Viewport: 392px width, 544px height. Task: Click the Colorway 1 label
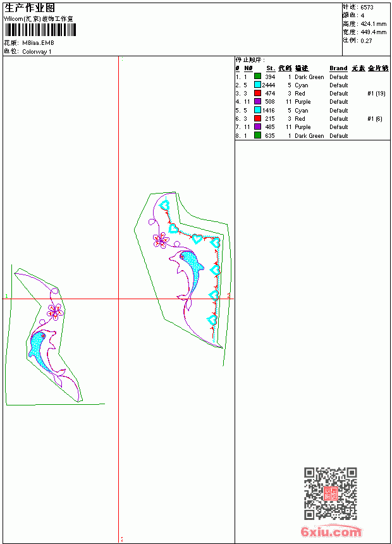click(x=37, y=52)
